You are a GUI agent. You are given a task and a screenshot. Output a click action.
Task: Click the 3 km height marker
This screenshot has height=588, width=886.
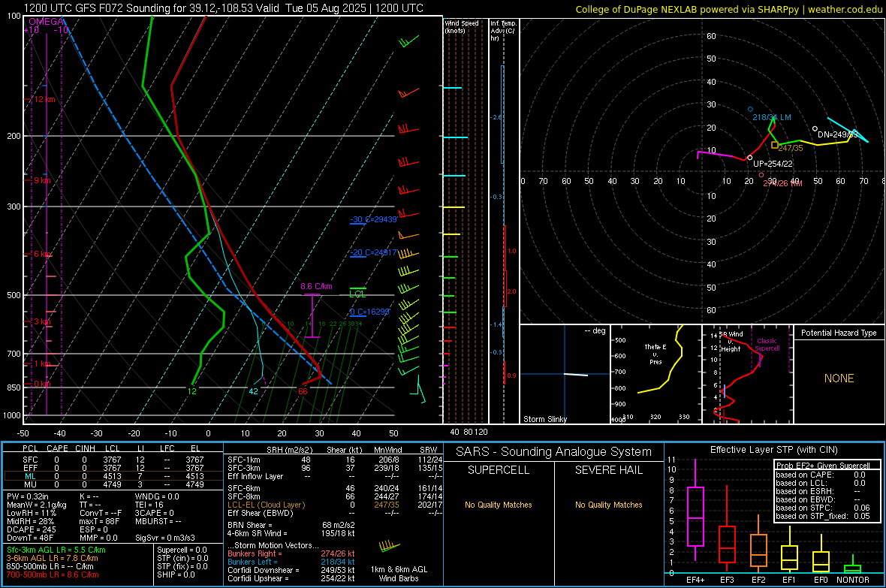42,321
